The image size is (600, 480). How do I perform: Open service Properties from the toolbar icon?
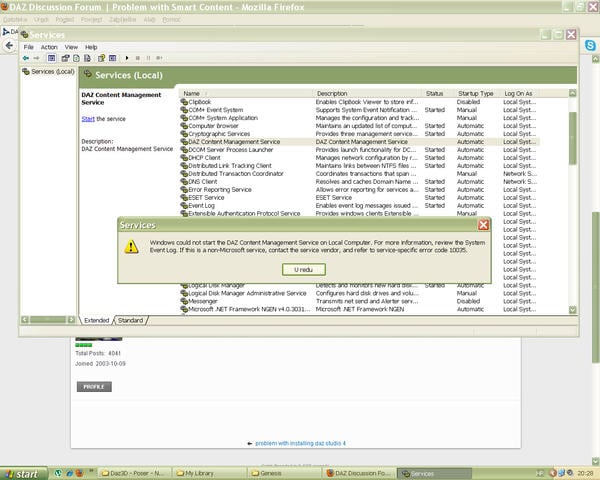click(x=65, y=58)
